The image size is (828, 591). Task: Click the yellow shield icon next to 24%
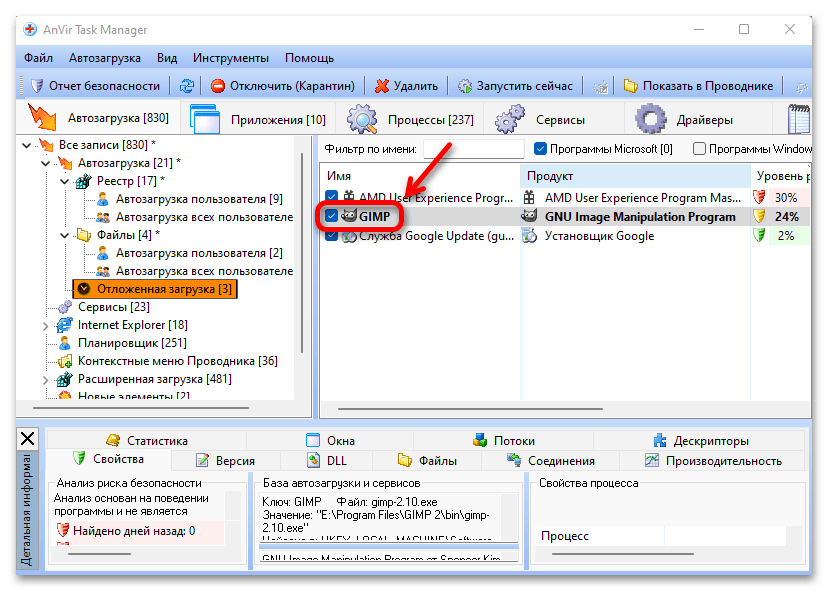click(x=759, y=216)
